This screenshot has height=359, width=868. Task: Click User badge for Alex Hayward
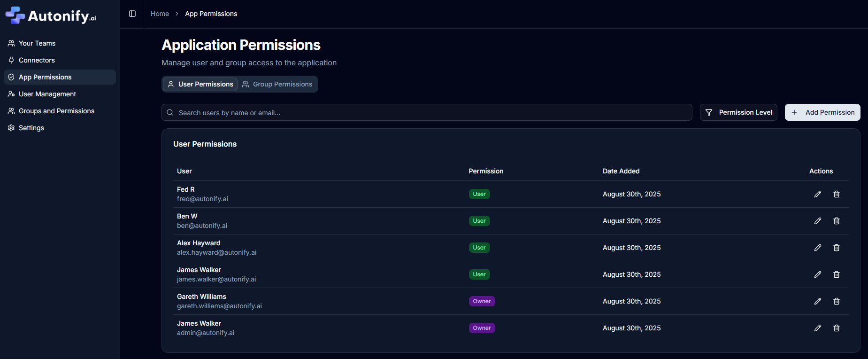coord(479,248)
